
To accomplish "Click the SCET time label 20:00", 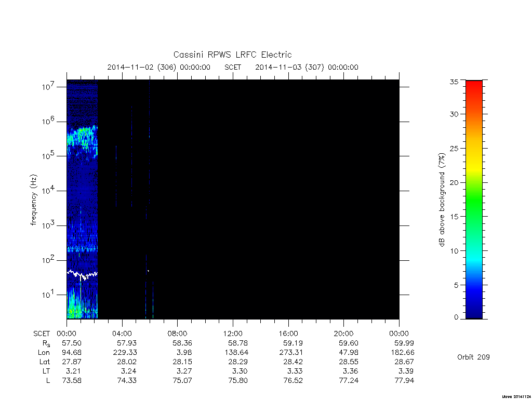I will [x=344, y=334].
